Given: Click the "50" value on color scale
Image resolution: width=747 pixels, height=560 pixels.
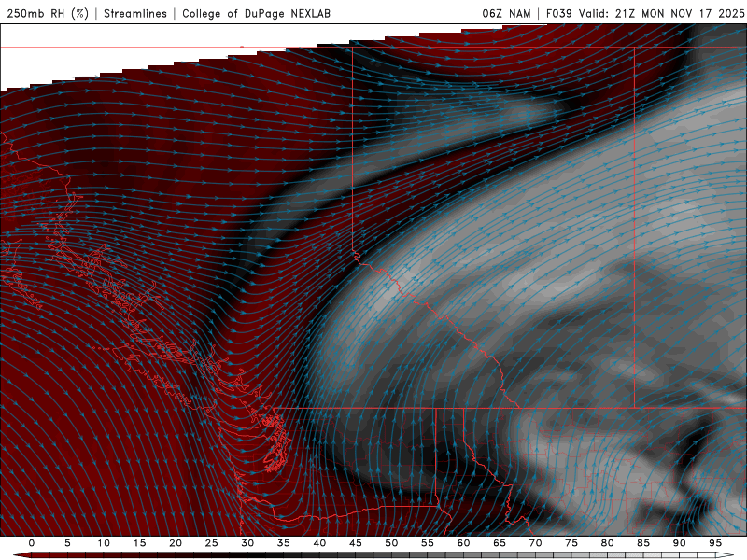Looking at the screenshot, I should click(x=391, y=543).
